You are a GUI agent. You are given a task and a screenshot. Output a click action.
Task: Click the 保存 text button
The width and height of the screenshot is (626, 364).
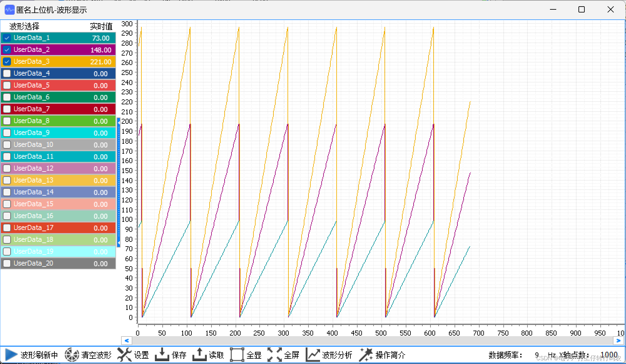click(x=179, y=355)
